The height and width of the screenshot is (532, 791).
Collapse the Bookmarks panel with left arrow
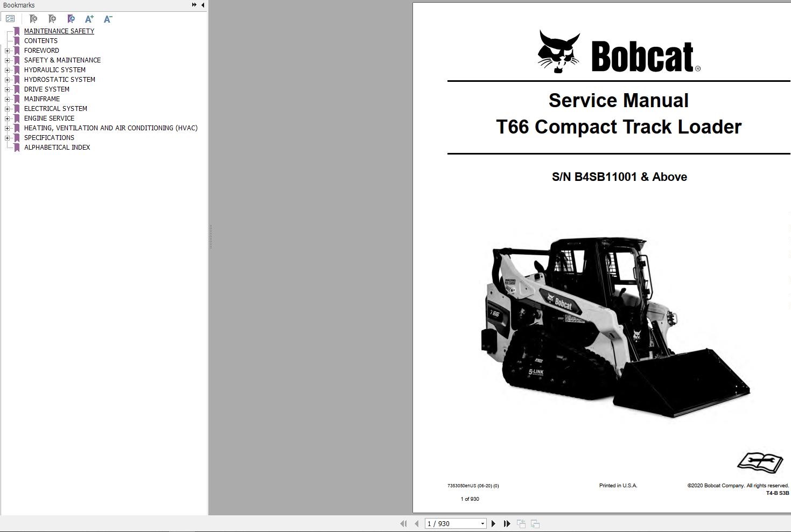(x=202, y=5)
